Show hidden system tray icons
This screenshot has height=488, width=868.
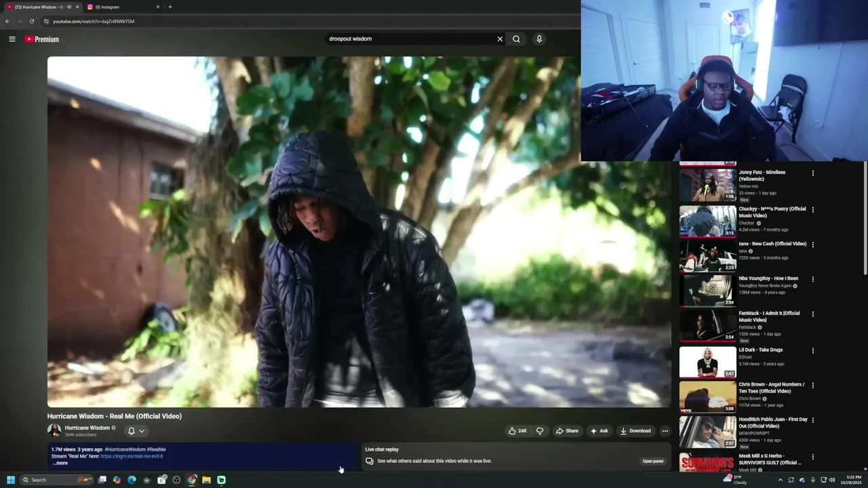[x=780, y=480]
